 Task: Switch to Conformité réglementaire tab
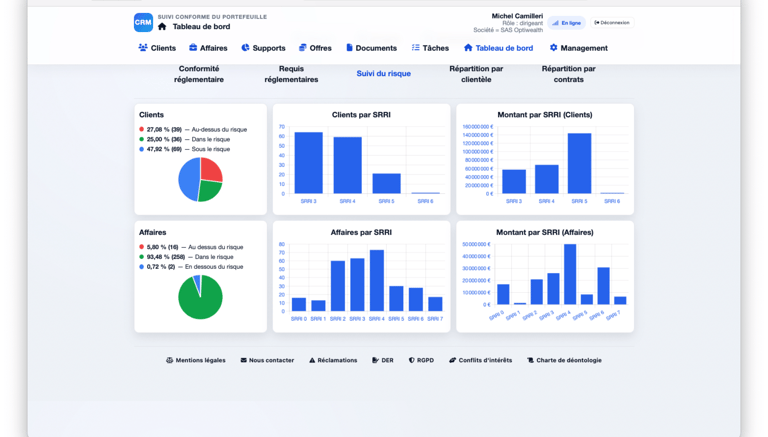tap(199, 74)
